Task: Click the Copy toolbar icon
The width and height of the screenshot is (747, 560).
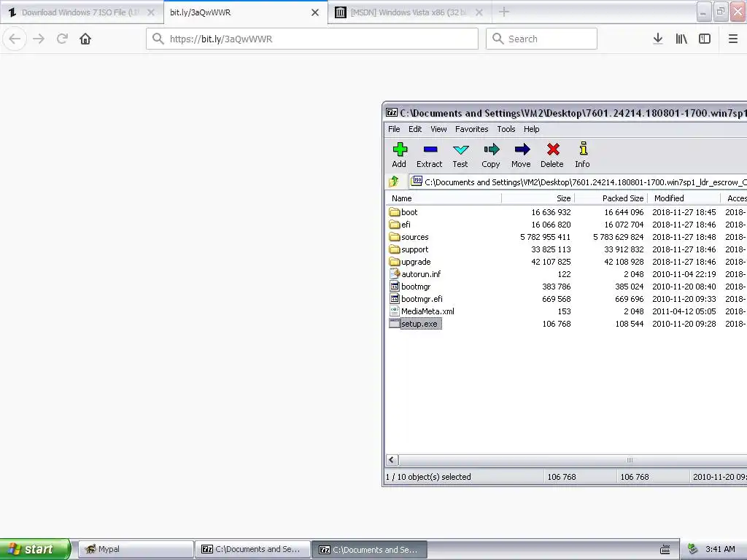Action: 491,155
